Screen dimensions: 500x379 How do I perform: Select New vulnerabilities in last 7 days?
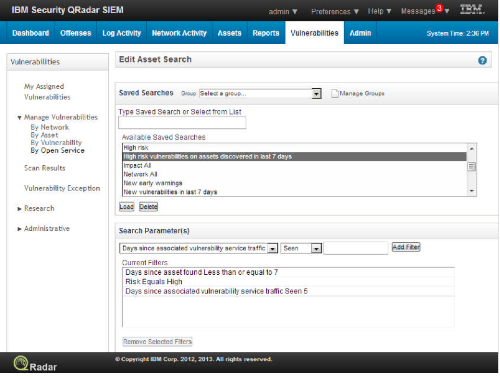295,192
